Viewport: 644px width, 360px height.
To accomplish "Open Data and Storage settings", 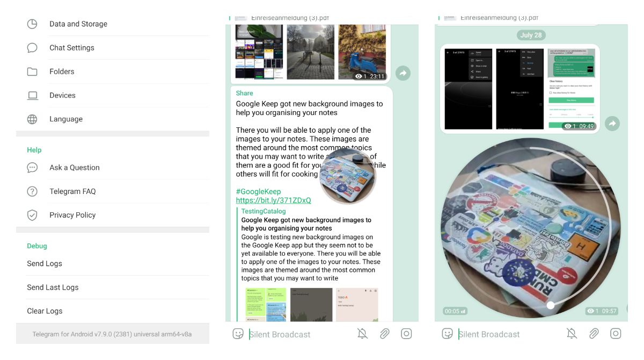I will coord(113,24).
